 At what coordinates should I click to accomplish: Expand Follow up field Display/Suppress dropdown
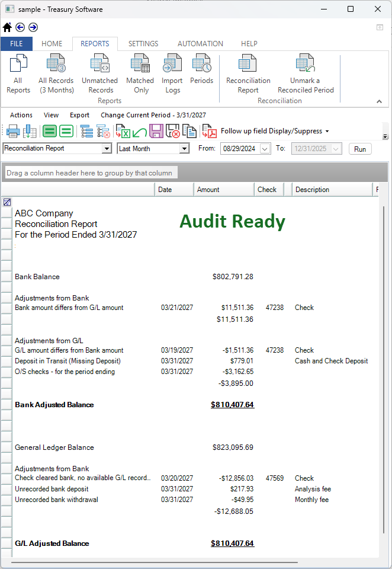pyautogui.click(x=327, y=131)
